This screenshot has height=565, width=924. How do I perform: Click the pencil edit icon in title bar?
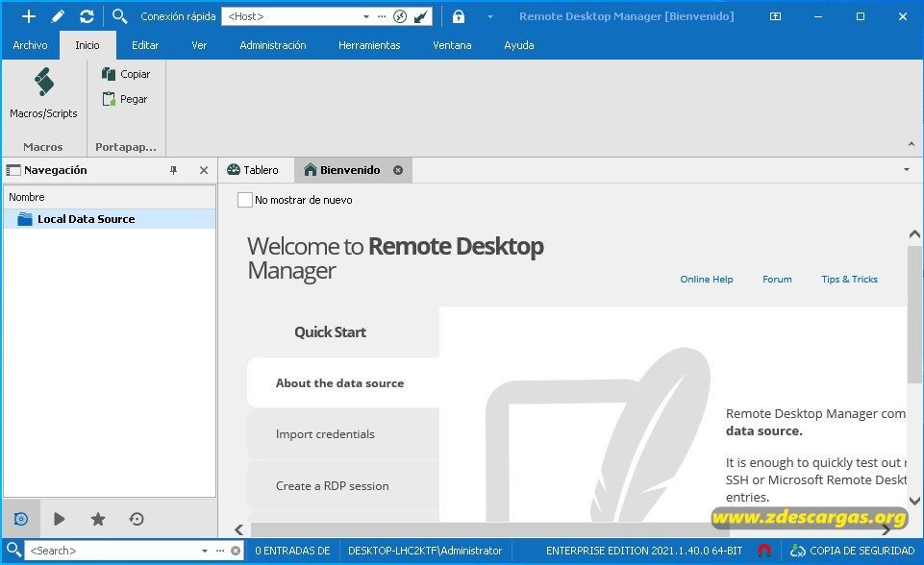tap(58, 16)
